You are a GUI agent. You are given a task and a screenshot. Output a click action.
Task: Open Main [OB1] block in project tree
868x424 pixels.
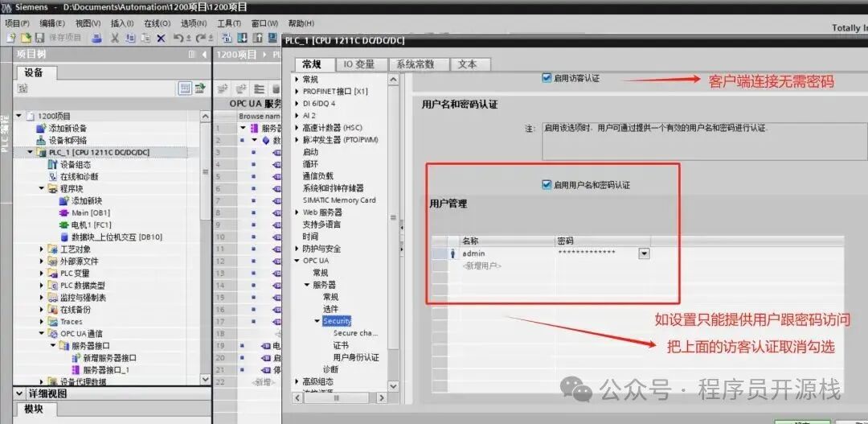90,213
